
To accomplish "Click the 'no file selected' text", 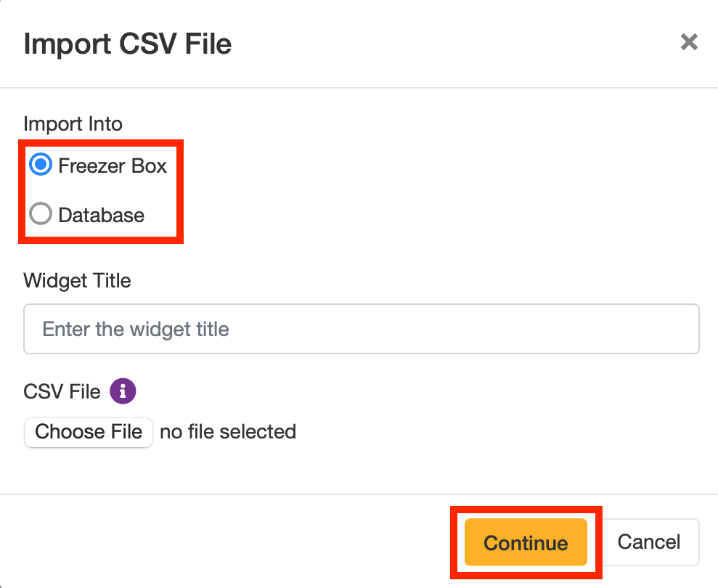I will click(228, 432).
